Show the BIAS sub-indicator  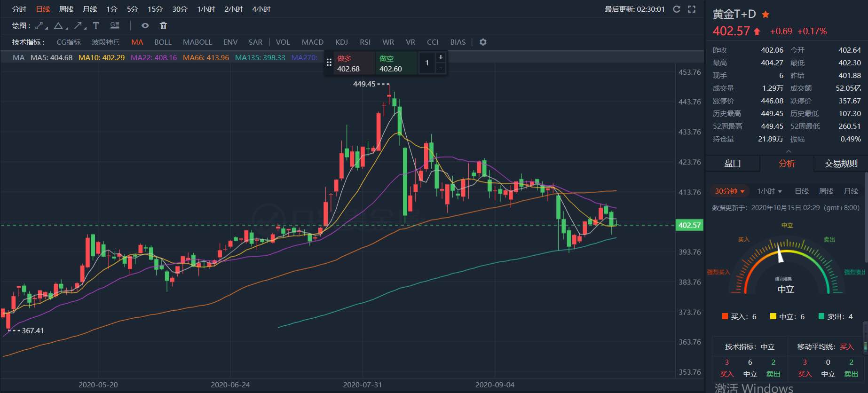(x=458, y=42)
